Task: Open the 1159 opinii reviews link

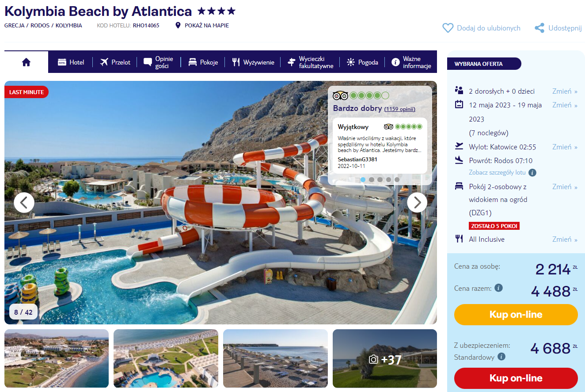Action: [399, 109]
